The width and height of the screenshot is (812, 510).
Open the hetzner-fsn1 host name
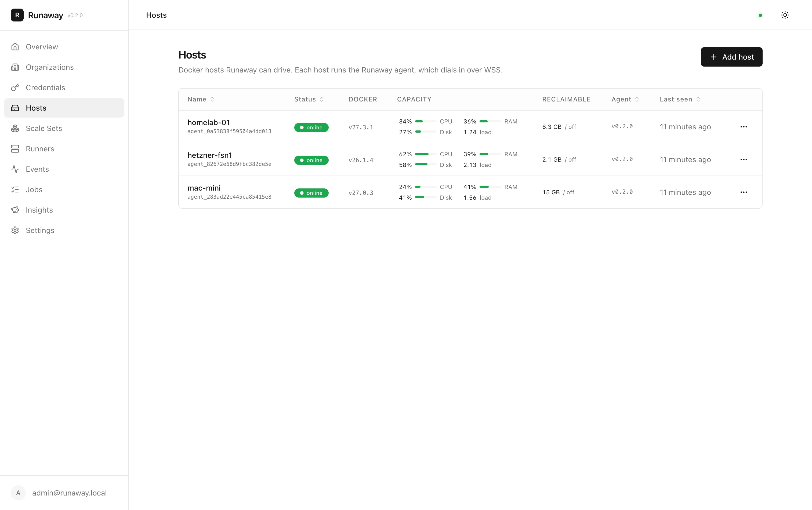coord(210,155)
